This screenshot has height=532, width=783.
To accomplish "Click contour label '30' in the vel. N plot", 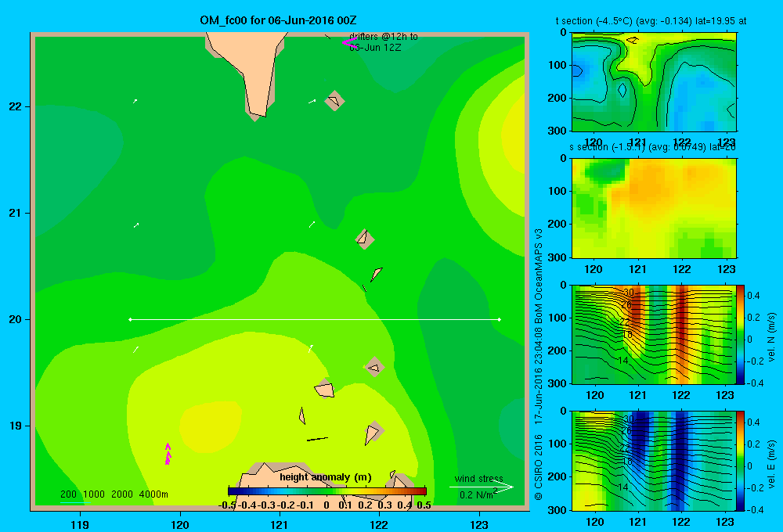I will [x=628, y=293].
